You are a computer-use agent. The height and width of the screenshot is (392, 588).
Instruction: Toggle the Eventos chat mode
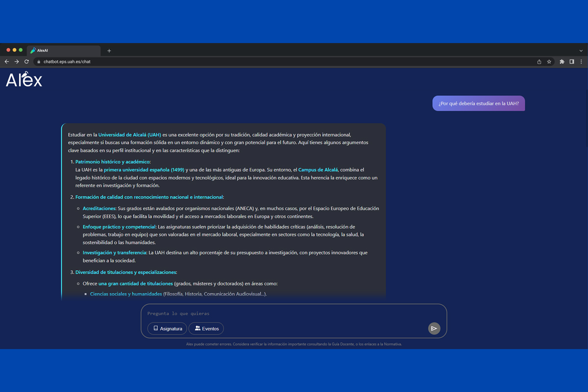click(x=206, y=328)
